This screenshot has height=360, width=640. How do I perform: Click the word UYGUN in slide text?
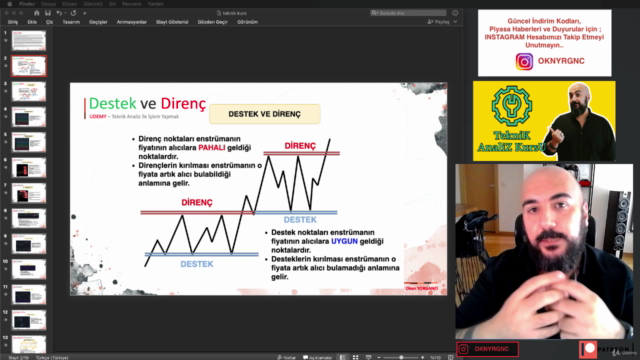tap(344, 241)
